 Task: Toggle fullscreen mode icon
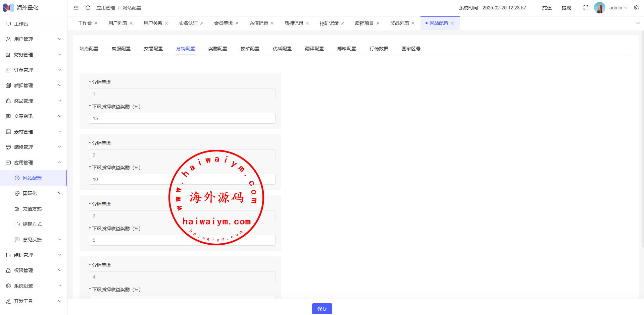click(586, 8)
